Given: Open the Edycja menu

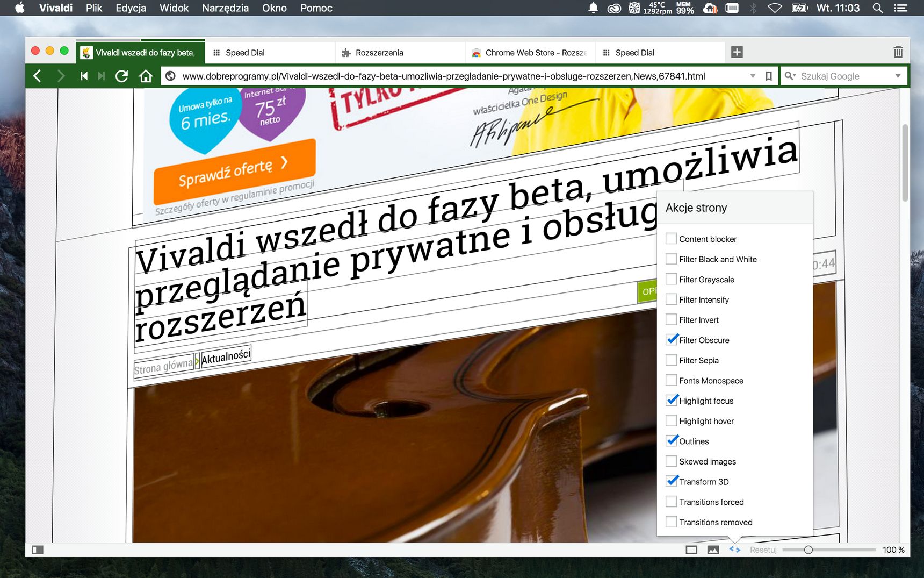Looking at the screenshot, I should (131, 8).
